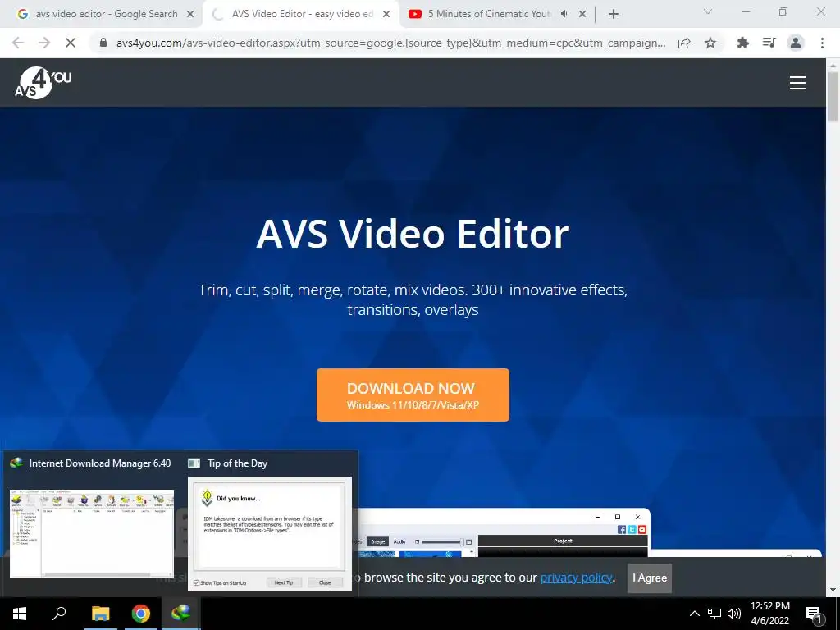Mute audio on the YouTube tab speaker icon
The height and width of the screenshot is (630, 840).
[x=564, y=14]
